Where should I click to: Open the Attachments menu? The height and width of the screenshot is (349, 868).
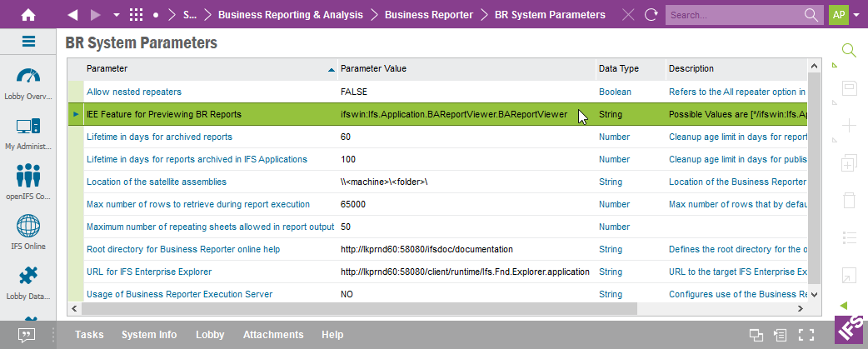coord(273,335)
